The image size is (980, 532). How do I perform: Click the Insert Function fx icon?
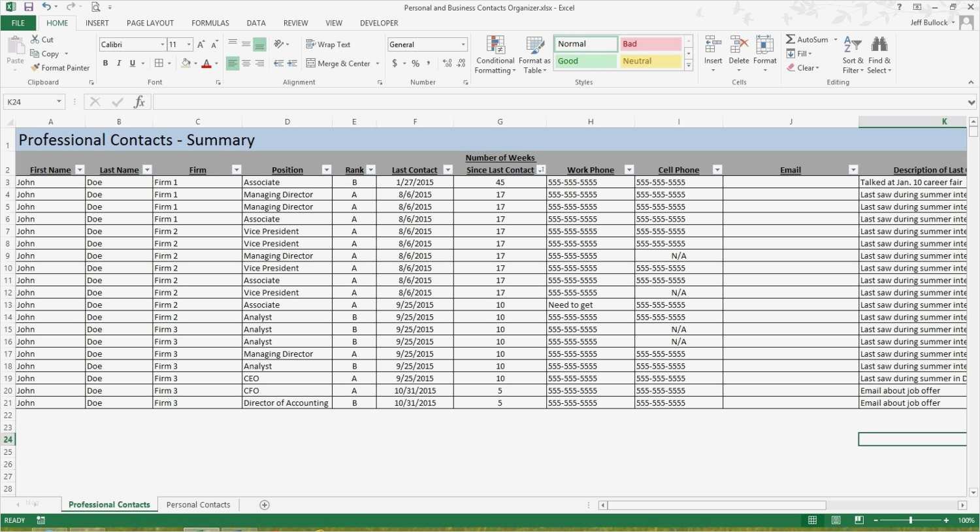coord(139,102)
